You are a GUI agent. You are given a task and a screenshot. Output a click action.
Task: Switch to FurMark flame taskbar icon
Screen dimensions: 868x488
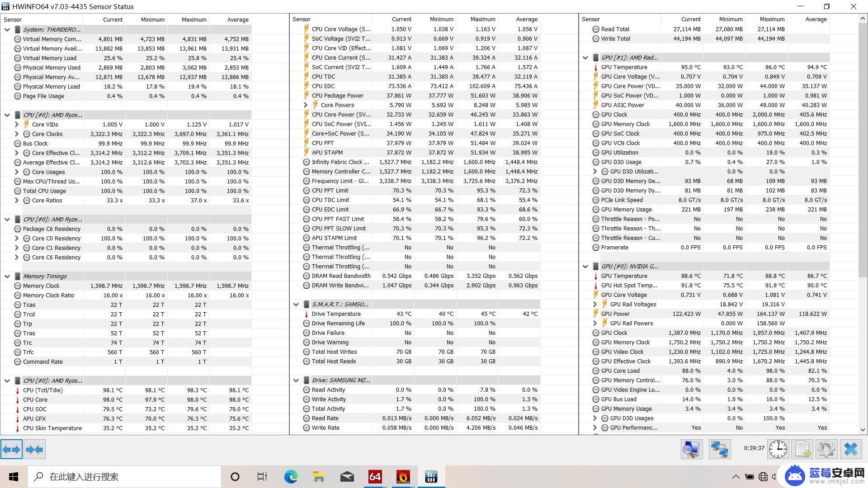403,477
